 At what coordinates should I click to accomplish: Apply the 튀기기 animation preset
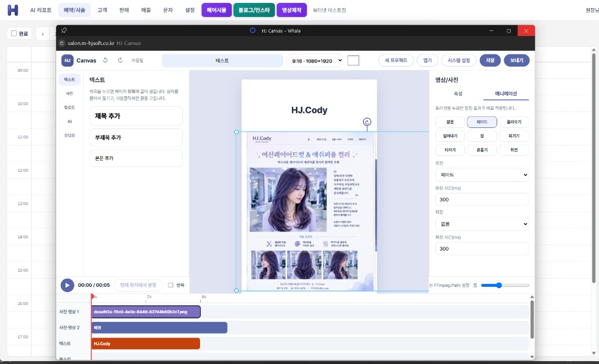(x=514, y=136)
